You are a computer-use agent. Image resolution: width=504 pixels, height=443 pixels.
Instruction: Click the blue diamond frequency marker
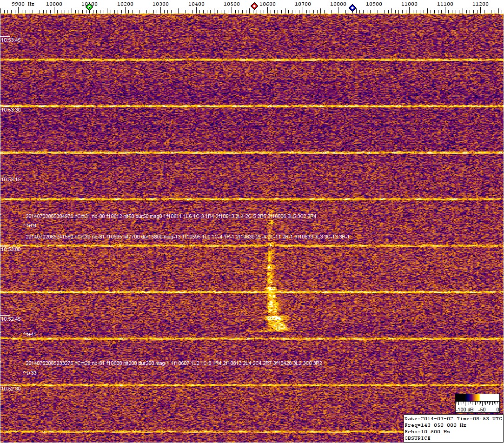(x=352, y=8)
